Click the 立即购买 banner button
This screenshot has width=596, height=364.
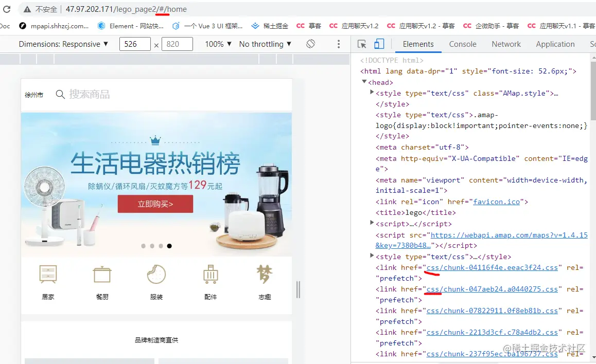[155, 204]
